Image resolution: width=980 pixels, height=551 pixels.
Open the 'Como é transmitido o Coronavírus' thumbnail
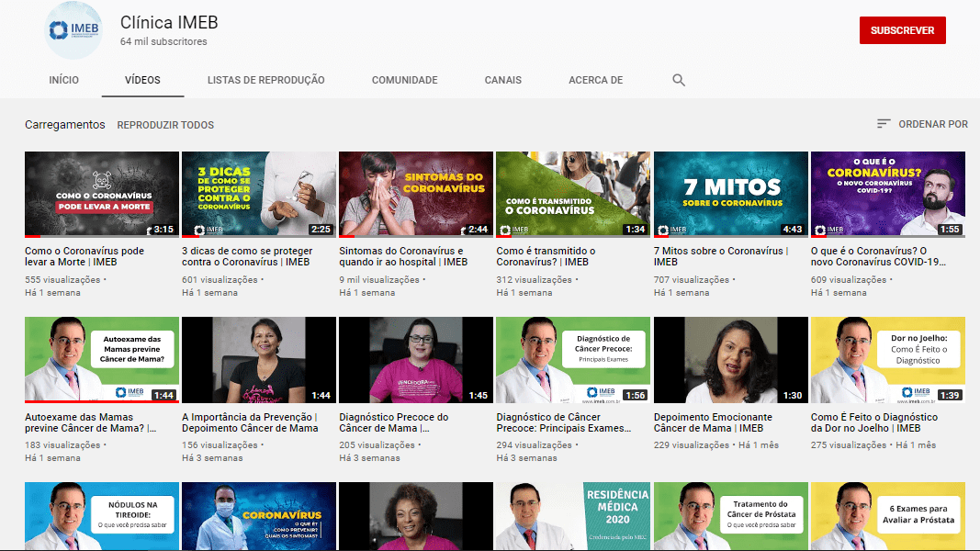[x=573, y=195]
